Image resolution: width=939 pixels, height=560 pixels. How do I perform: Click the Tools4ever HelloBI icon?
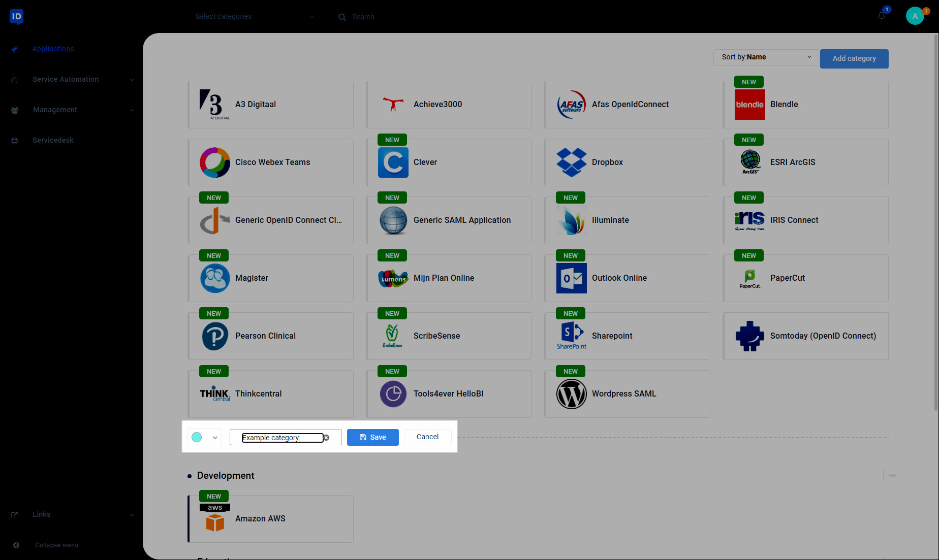click(393, 394)
